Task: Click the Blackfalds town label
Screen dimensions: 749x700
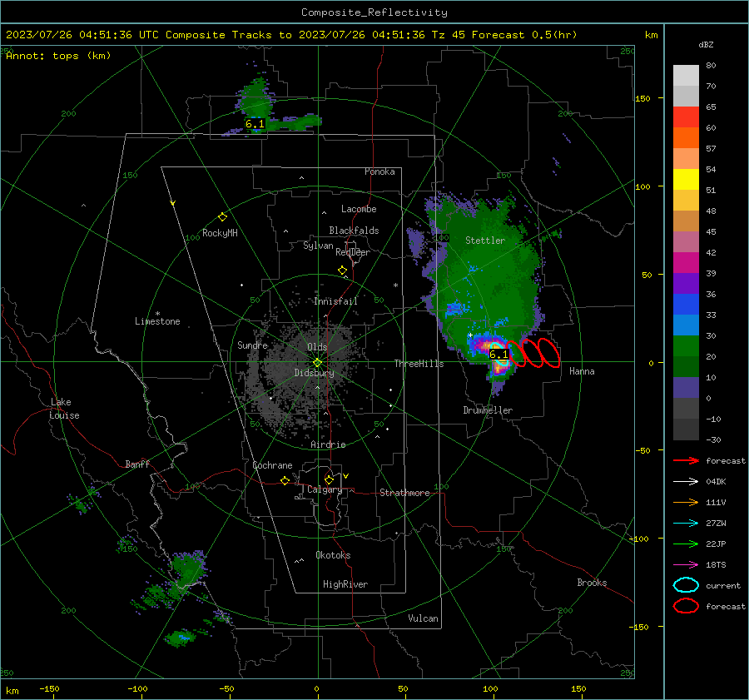Action: pyautogui.click(x=354, y=231)
